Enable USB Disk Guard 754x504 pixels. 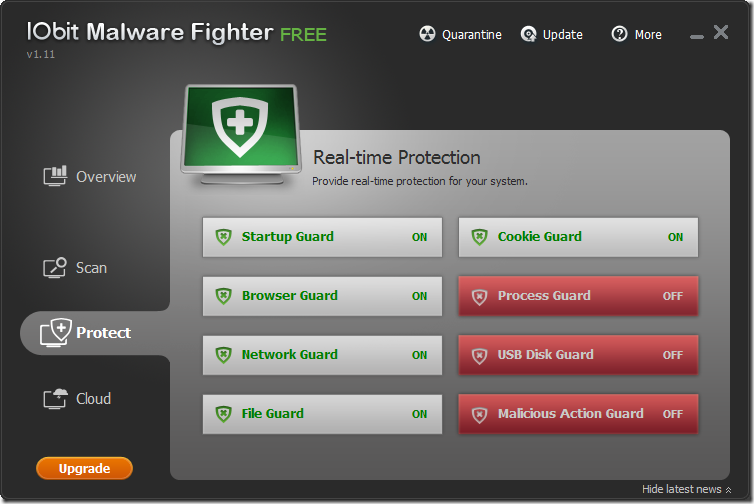[x=578, y=355]
